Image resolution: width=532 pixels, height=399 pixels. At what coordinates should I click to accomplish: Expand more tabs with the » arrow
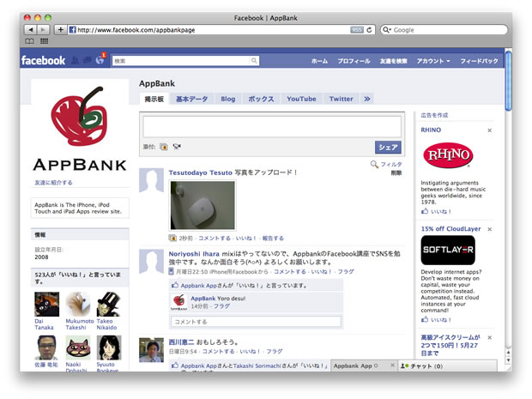tap(366, 99)
